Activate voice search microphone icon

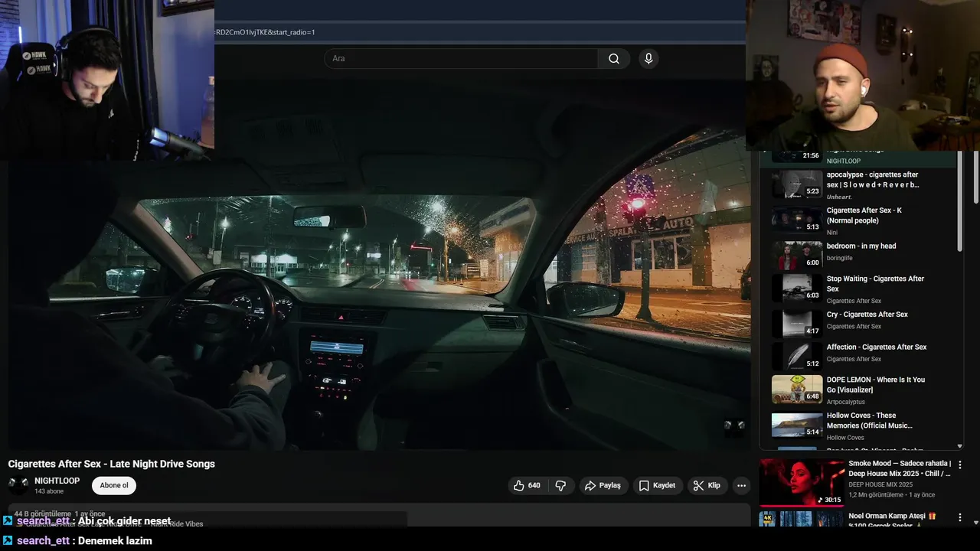coord(648,59)
